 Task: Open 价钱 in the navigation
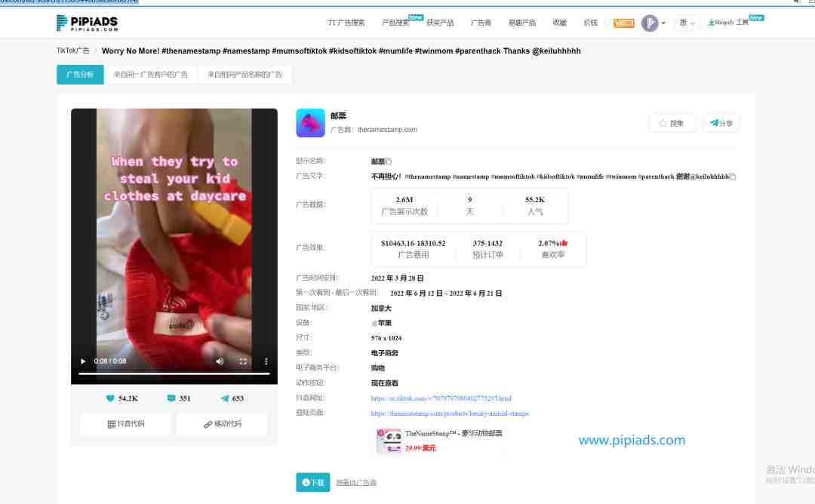[x=590, y=23]
